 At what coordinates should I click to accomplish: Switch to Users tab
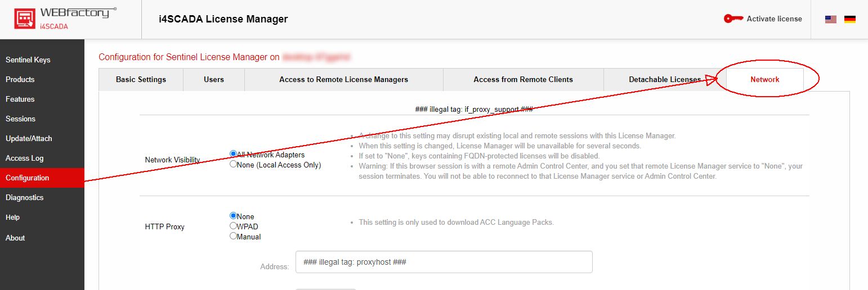pos(214,79)
